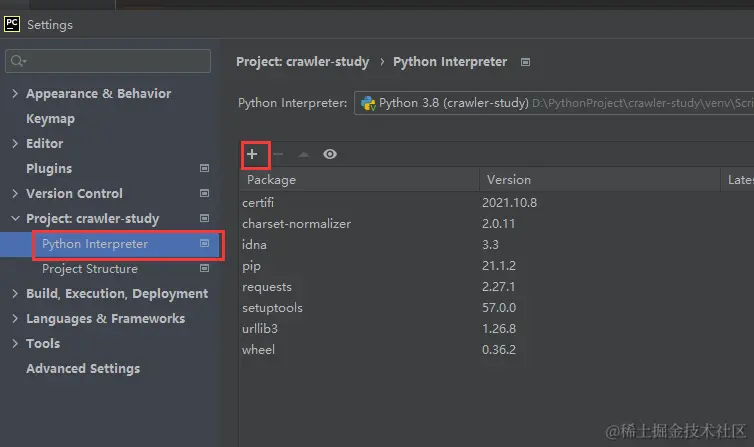Click version 2.0.11 cell
This screenshot has width=754, height=447.
[x=499, y=224]
